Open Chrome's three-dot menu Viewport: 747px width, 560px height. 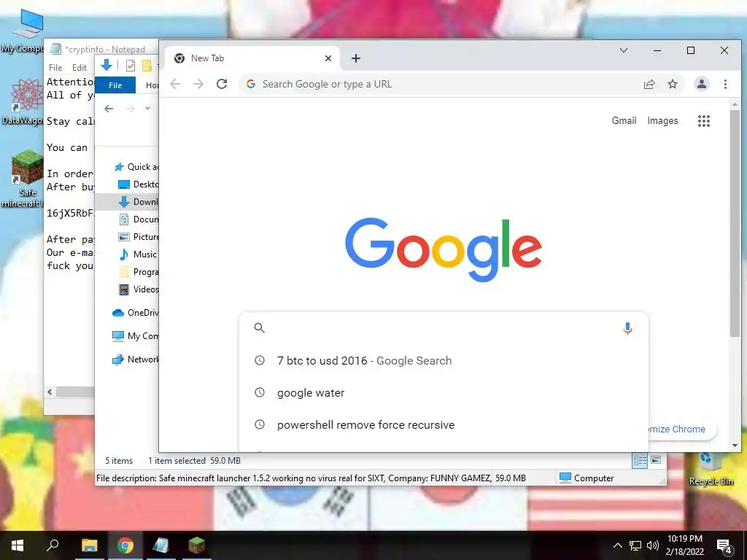725,85
